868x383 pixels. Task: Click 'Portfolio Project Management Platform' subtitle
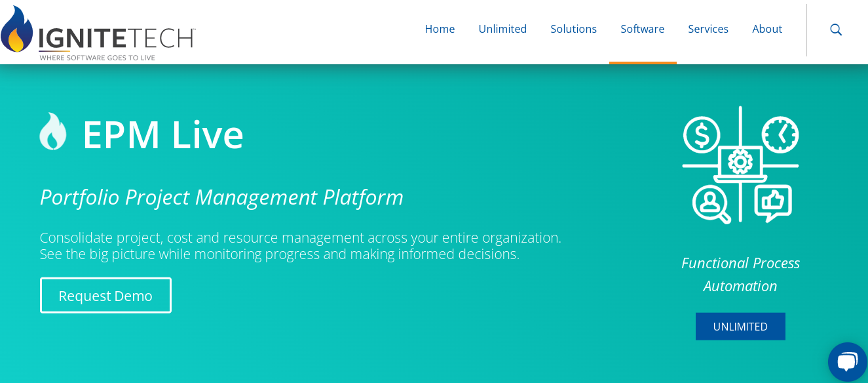click(x=221, y=197)
